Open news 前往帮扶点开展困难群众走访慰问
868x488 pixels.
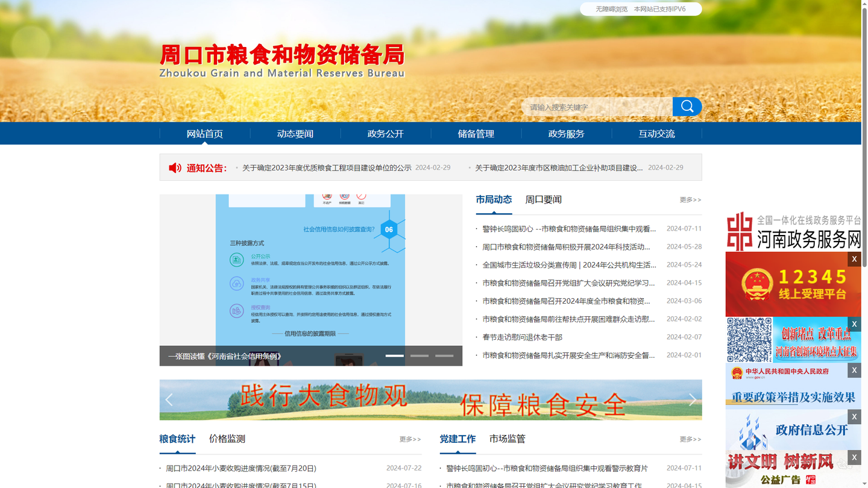pyautogui.click(x=568, y=319)
